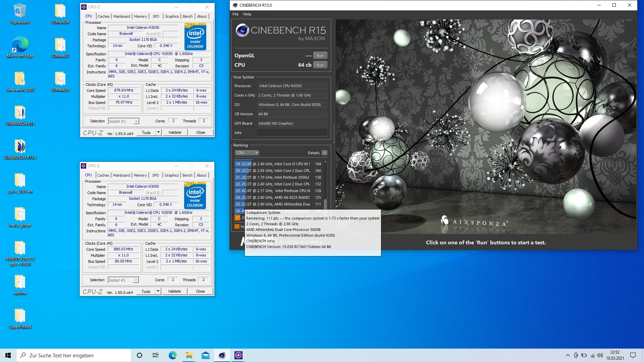Click Validate in upper CPU-Z window
644x362 pixels.
175,132
